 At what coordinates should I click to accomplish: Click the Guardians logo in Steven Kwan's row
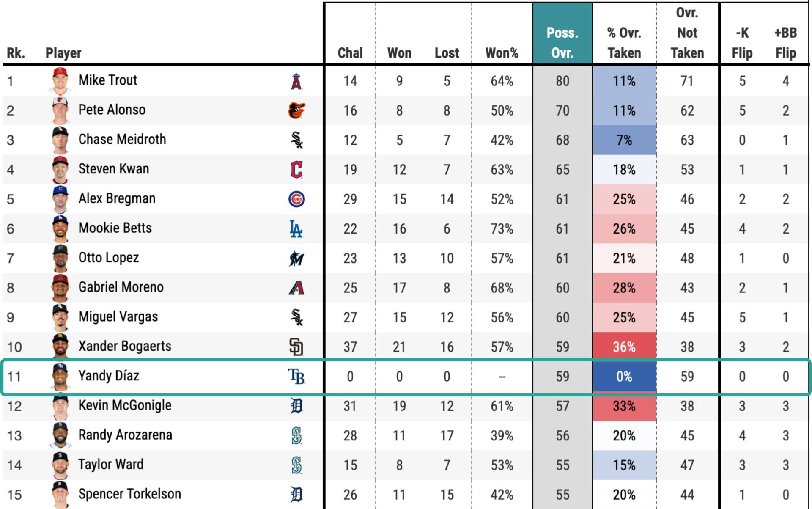296,170
